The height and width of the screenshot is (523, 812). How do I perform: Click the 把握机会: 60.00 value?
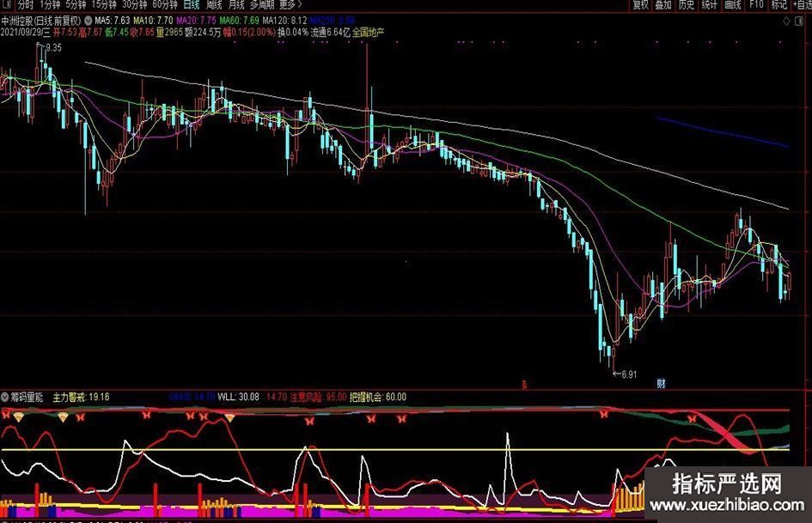coord(378,397)
